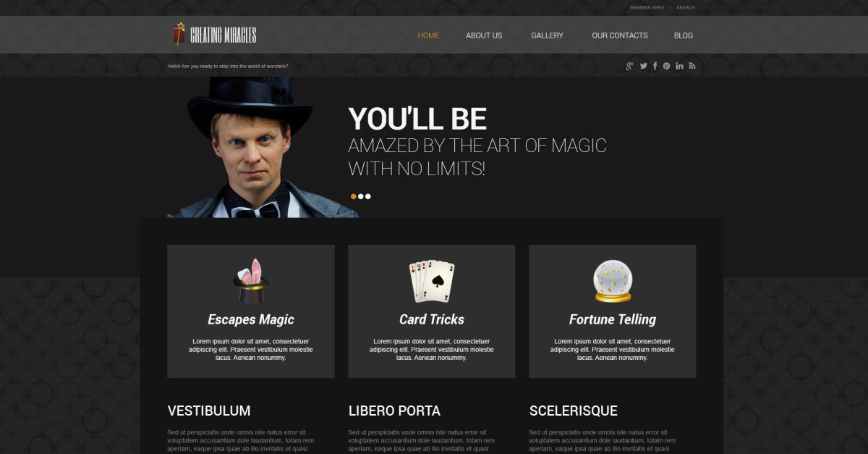Image resolution: width=868 pixels, height=454 pixels.
Task: Click the Search link at top
Action: [686, 7]
